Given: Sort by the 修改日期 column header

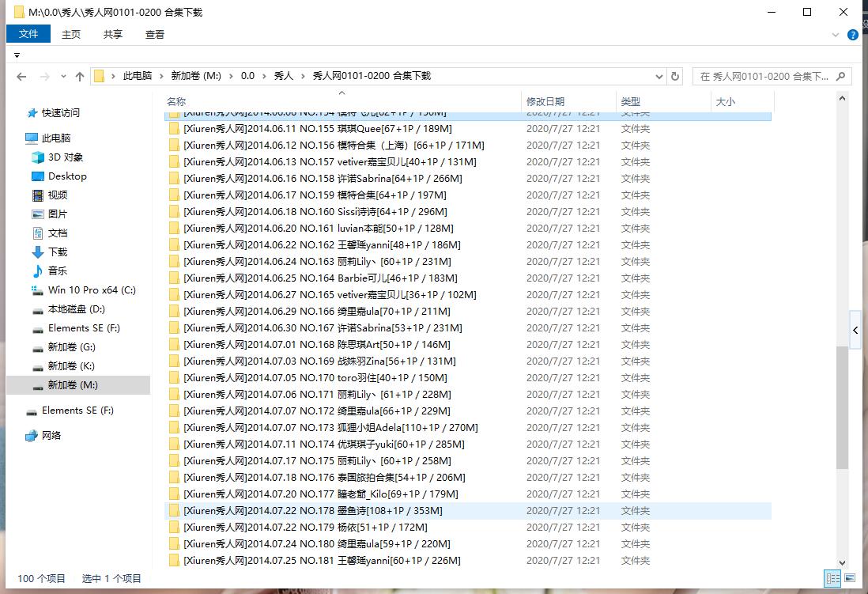Looking at the screenshot, I should tap(545, 101).
